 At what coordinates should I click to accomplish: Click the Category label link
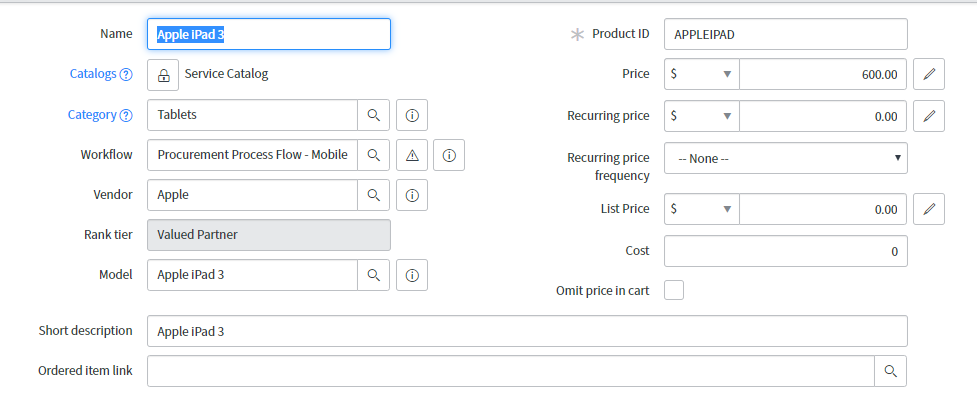(x=92, y=115)
